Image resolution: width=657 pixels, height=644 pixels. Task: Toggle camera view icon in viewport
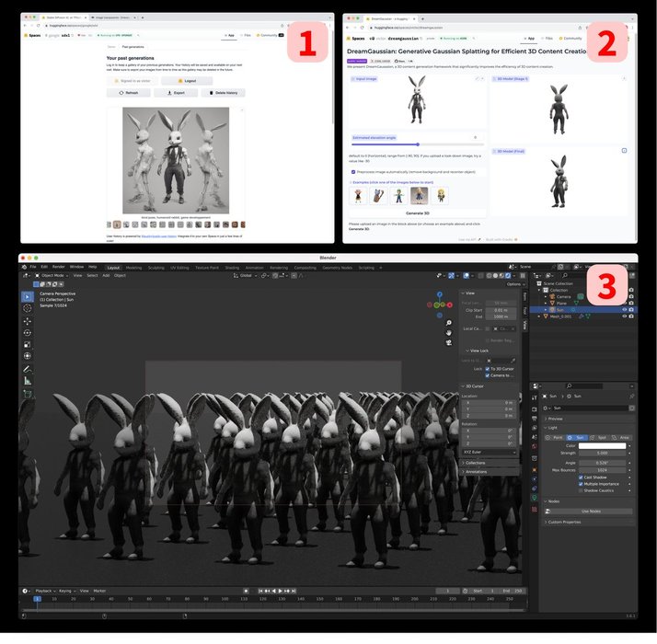pos(448,343)
